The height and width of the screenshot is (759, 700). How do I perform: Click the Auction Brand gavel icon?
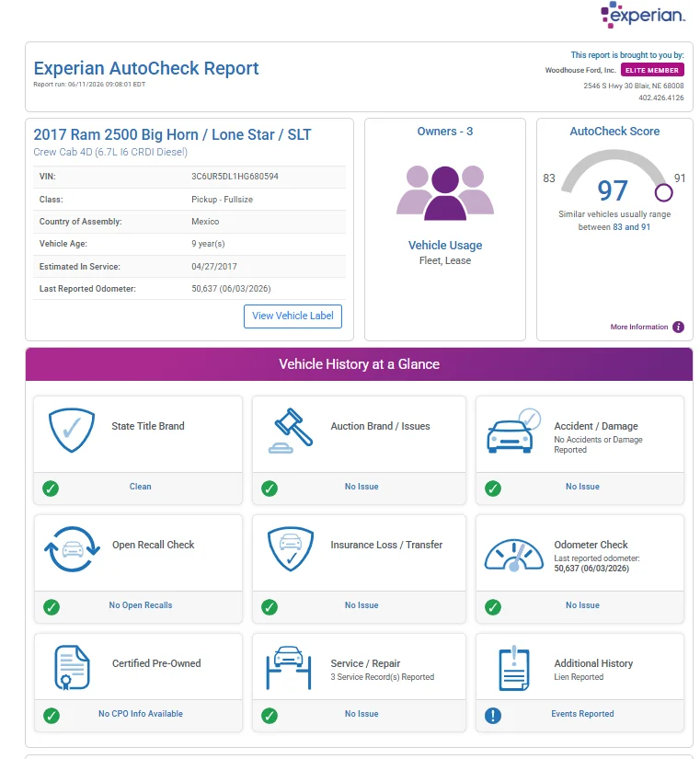click(x=291, y=431)
